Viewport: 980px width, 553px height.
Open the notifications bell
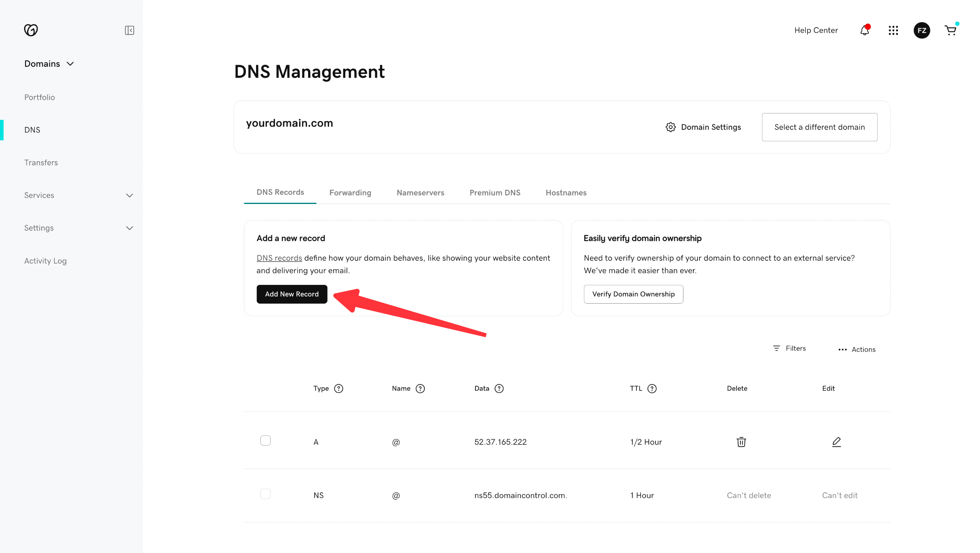(x=865, y=30)
